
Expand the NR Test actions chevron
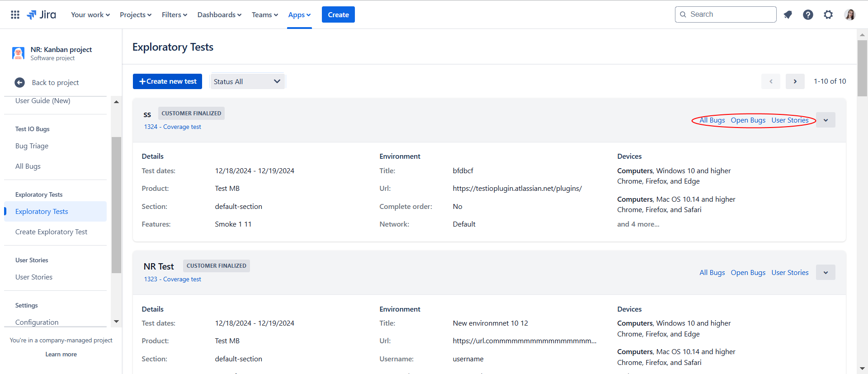[x=826, y=273]
